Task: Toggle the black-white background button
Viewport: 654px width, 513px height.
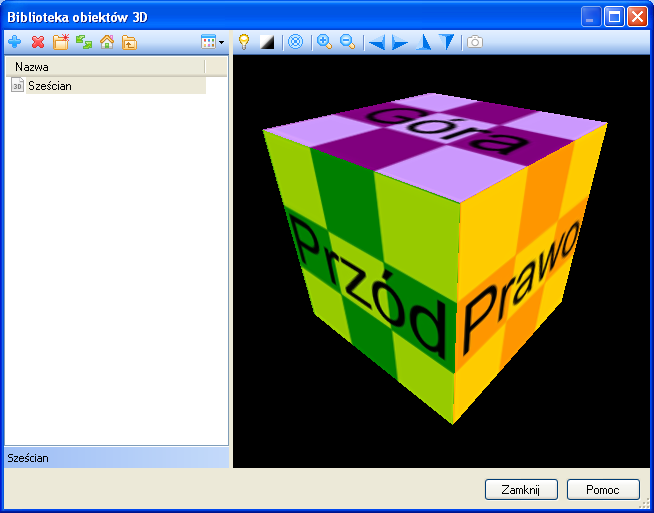Action: tap(267, 42)
